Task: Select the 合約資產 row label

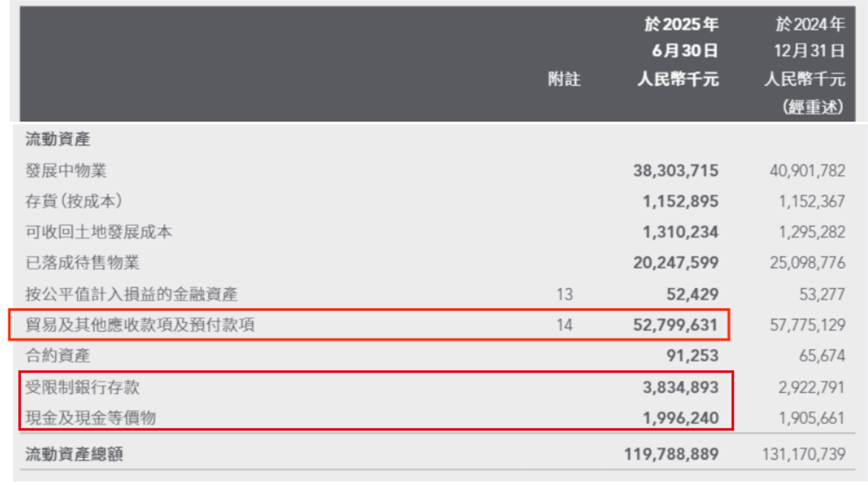Action: [58, 356]
